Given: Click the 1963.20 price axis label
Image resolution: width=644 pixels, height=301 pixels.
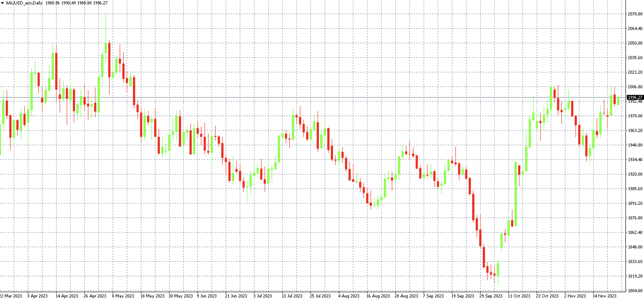Looking at the screenshot, I should pyautogui.click(x=635, y=130).
